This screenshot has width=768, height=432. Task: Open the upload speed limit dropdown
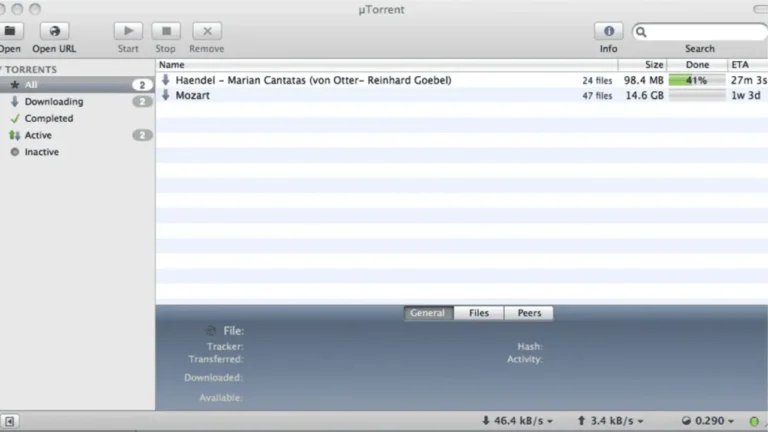(610, 421)
